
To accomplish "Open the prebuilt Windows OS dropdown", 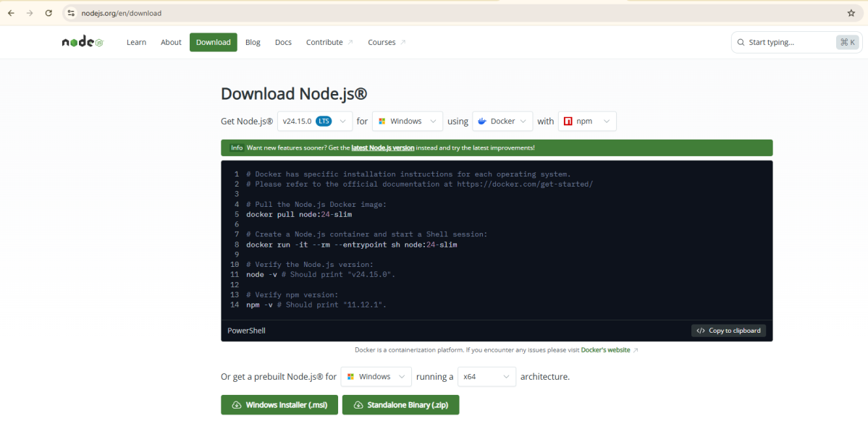I will (376, 377).
